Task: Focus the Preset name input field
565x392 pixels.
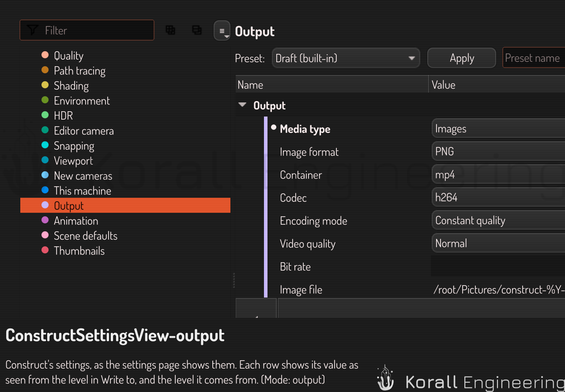Action: pyautogui.click(x=534, y=58)
